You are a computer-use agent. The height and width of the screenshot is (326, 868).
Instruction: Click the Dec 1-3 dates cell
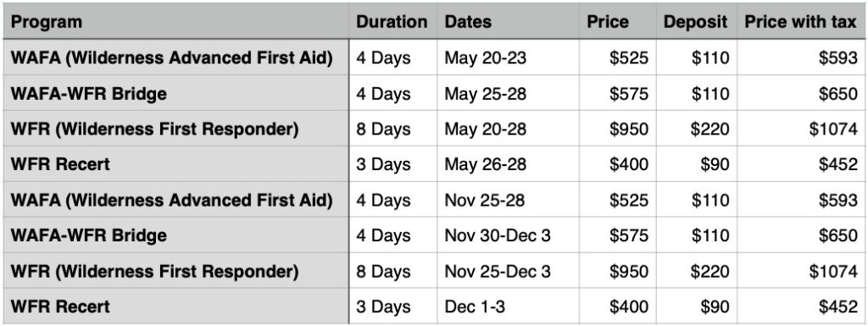click(x=508, y=306)
